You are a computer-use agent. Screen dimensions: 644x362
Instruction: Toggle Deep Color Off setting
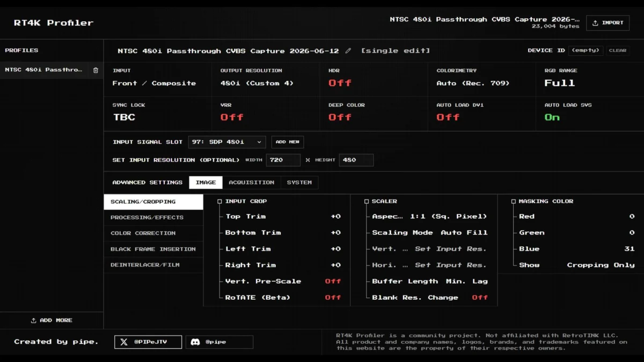(340, 117)
